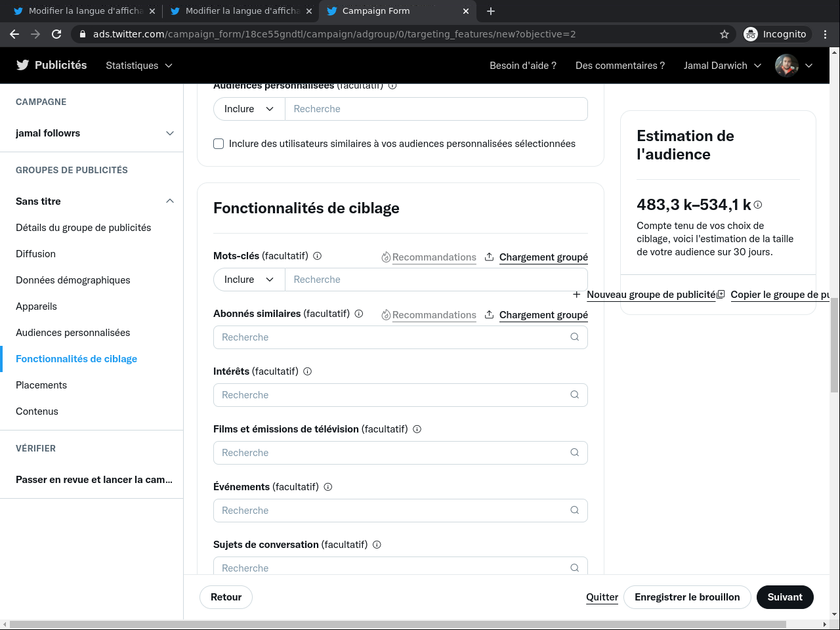Click search icon in Intérêts field

coord(574,395)
